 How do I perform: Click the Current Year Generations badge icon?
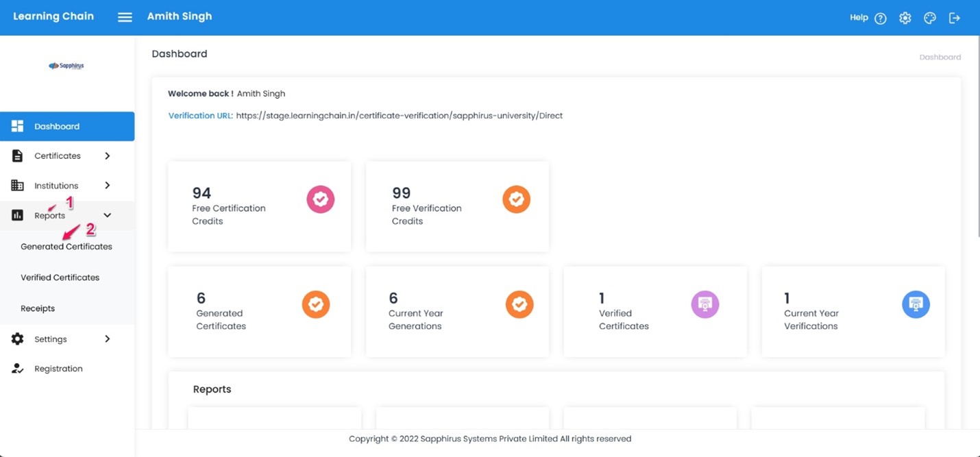pos(519,304)
